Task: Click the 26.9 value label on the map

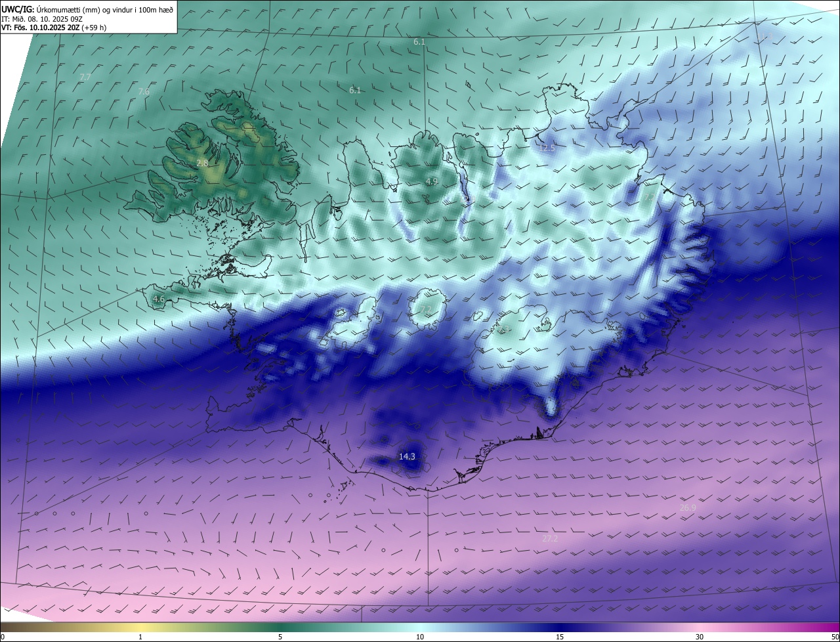Action: pos(688,508)
